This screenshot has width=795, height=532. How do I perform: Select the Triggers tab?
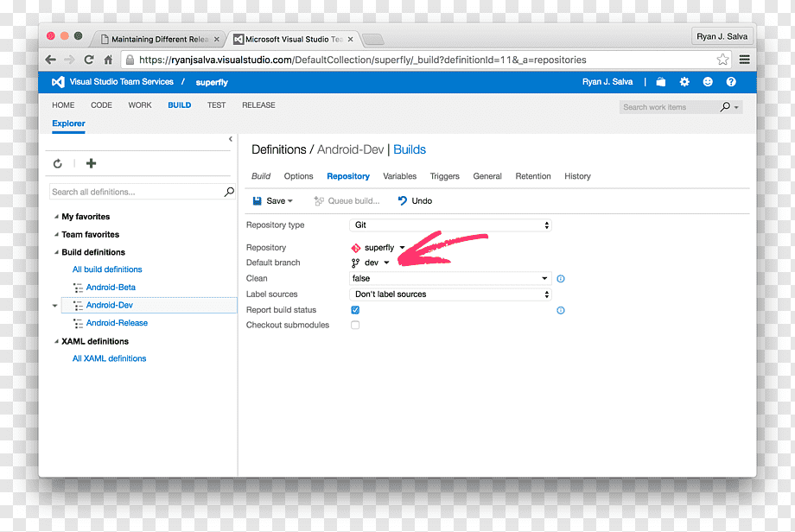click(445, 176)
